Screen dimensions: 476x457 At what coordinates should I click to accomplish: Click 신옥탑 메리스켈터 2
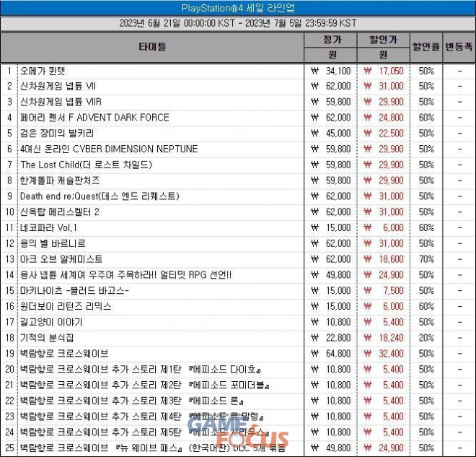click(60, 212)
